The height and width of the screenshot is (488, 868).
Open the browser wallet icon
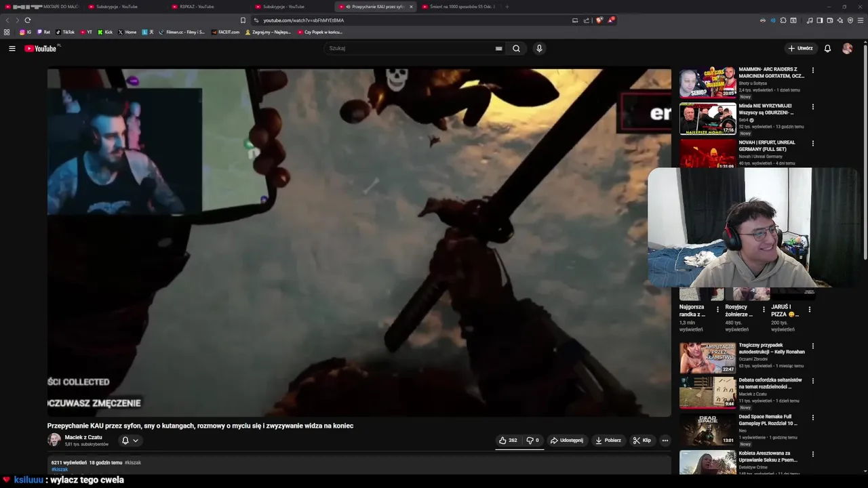click(830, 20)
